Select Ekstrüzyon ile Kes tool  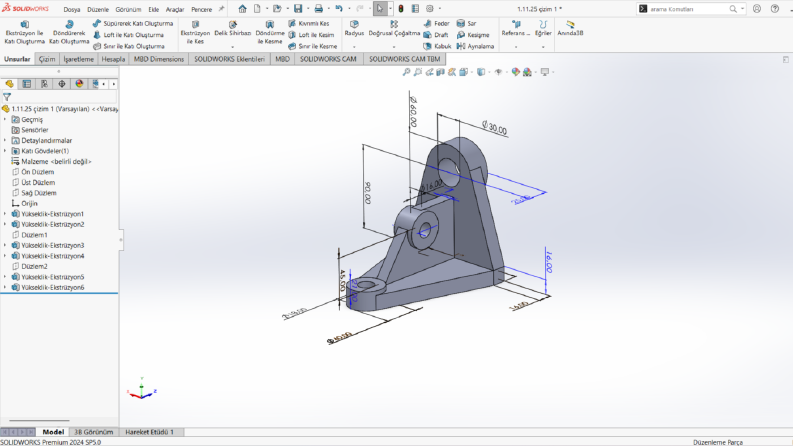click(x=195, y=32)
